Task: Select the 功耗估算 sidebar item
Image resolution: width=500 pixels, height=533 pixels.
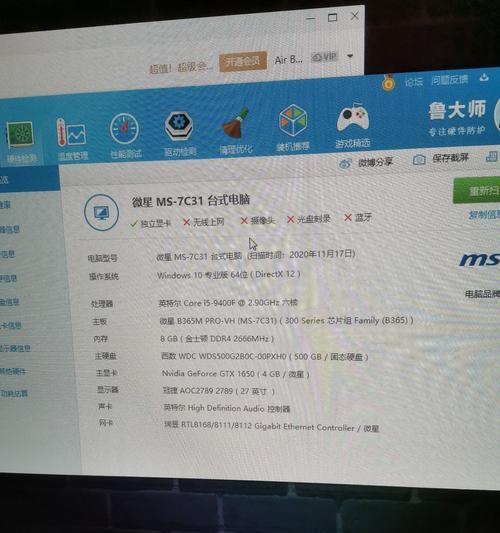Action: (x=14, y=394)
